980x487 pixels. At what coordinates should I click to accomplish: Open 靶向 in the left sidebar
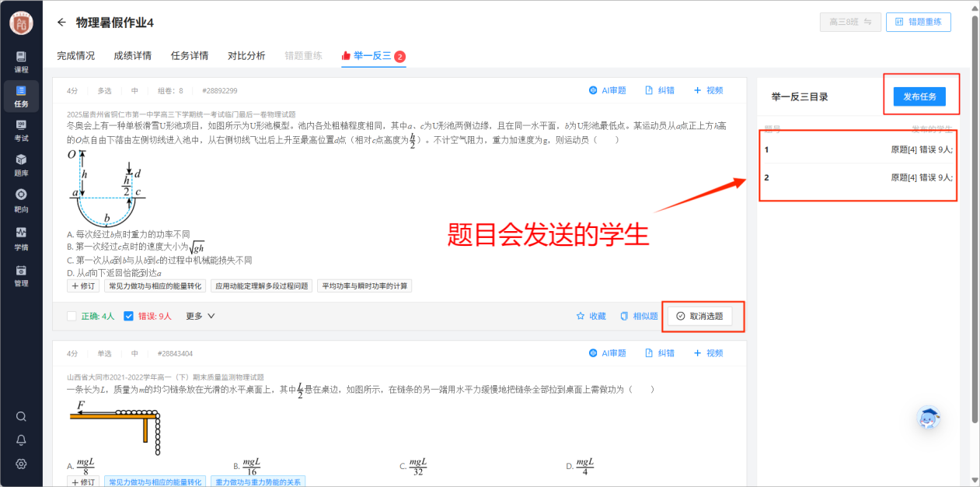point(21,200)
